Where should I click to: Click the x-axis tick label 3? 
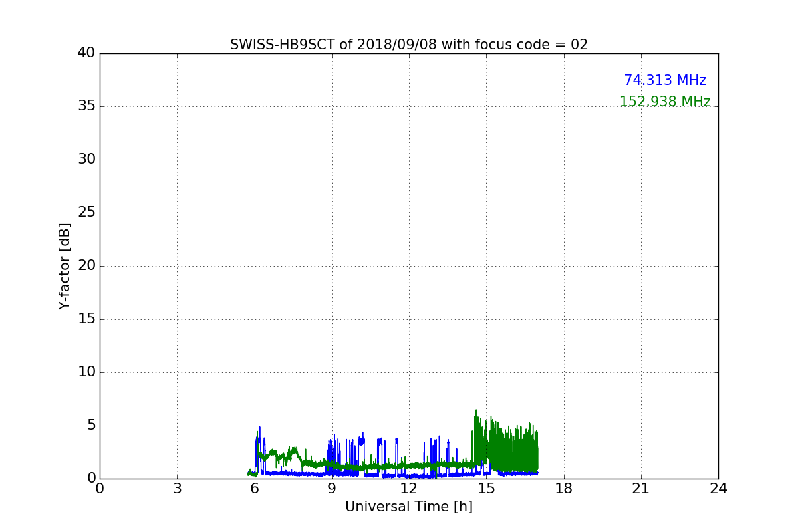click(x=177, y=489)
